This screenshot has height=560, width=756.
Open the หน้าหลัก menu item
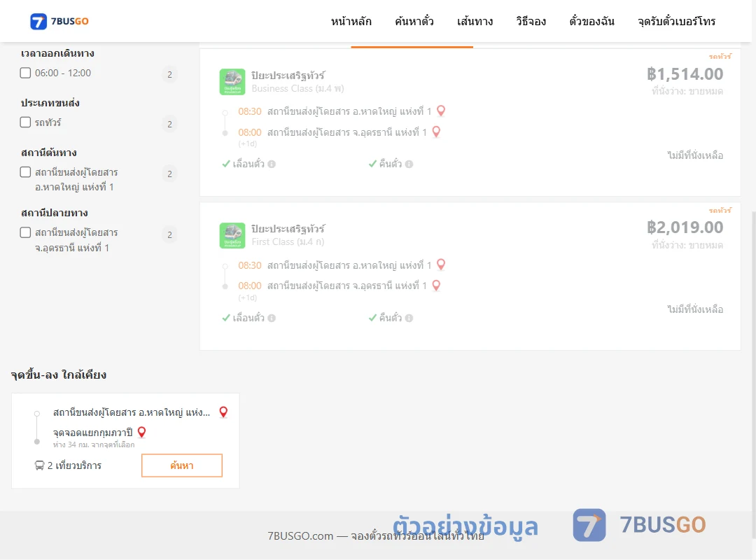(x=351, y=21)
